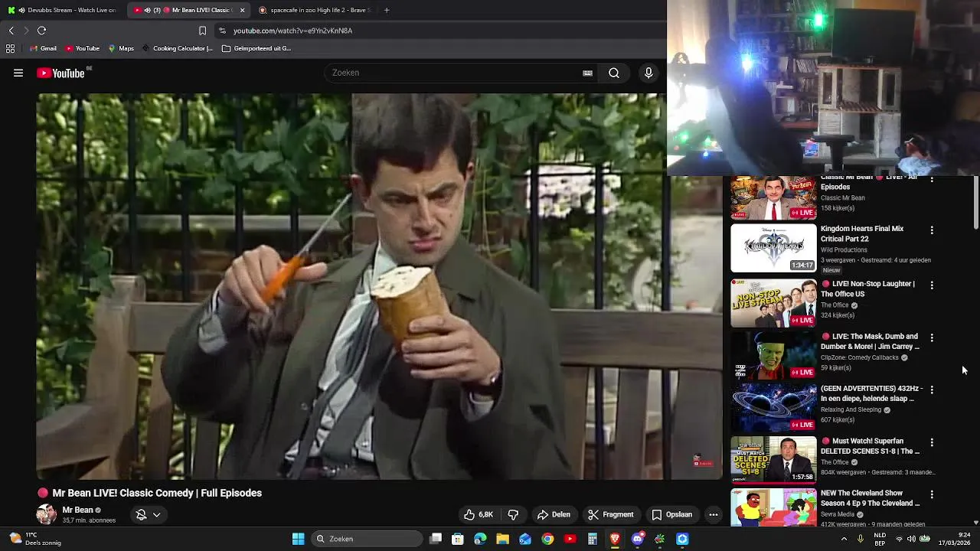The image size is (980, 551).
Task: Toggle notification bell for Mr Bean channel
Action: click(x=141, y=514)
